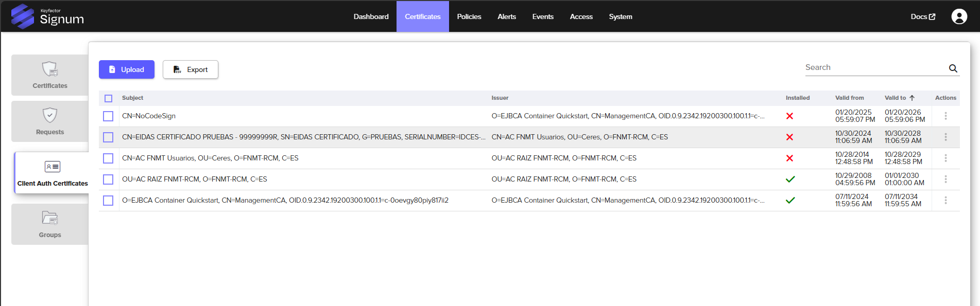Open actions menu for EJBCA ManagementCA row
Screen dimensions: 980x306
click(945, 201)
